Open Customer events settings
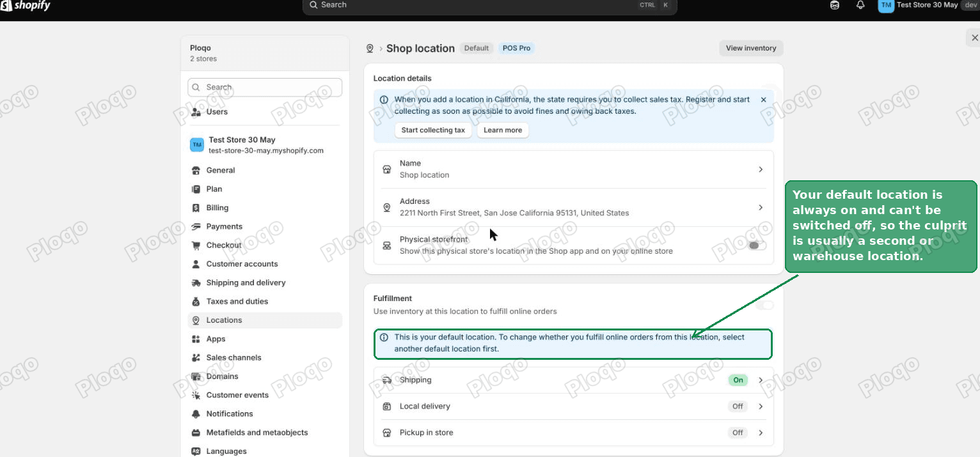The height and width of the screenshot is (457, 980). 265,395
